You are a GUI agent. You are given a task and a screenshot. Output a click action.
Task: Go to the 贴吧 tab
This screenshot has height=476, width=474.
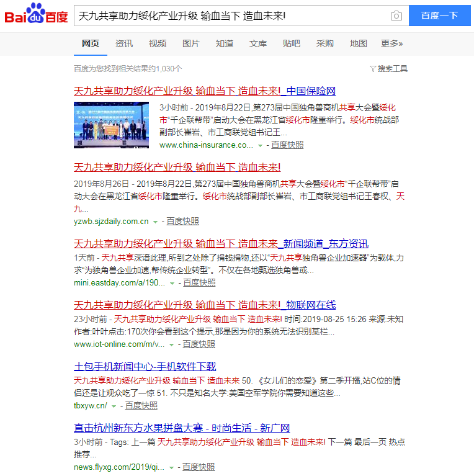click(292, 43)
